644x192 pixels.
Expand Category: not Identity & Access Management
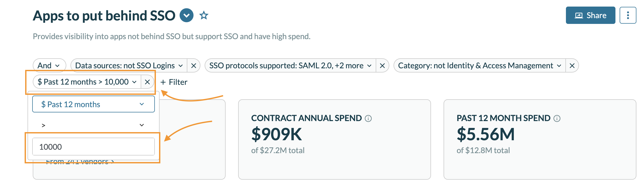(x=479, y=66)
